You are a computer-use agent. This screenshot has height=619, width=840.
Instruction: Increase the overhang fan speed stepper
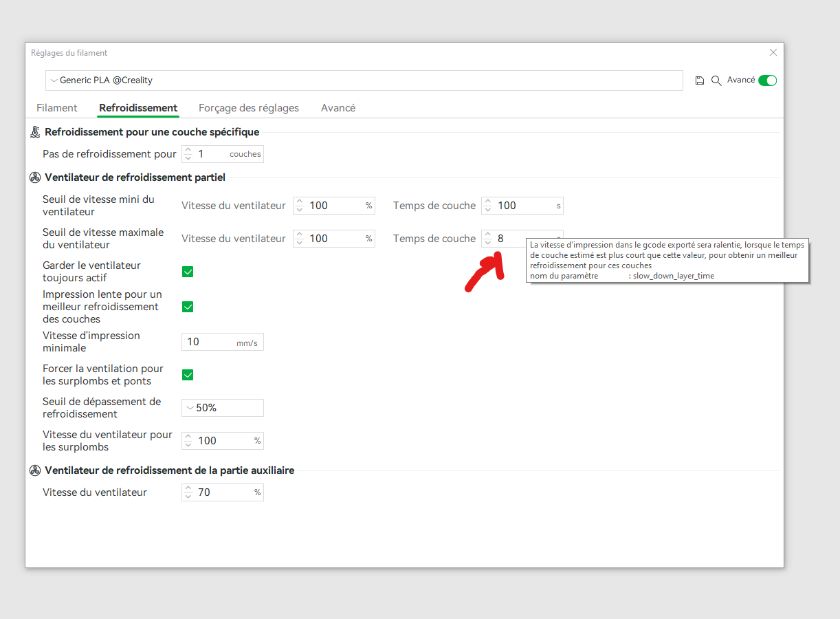click(188, 437)
